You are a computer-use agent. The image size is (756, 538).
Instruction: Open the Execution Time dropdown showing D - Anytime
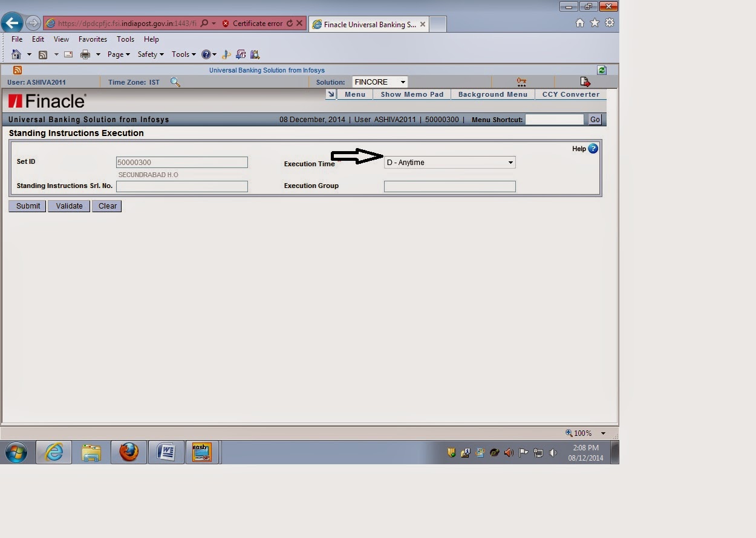[510, 162]
